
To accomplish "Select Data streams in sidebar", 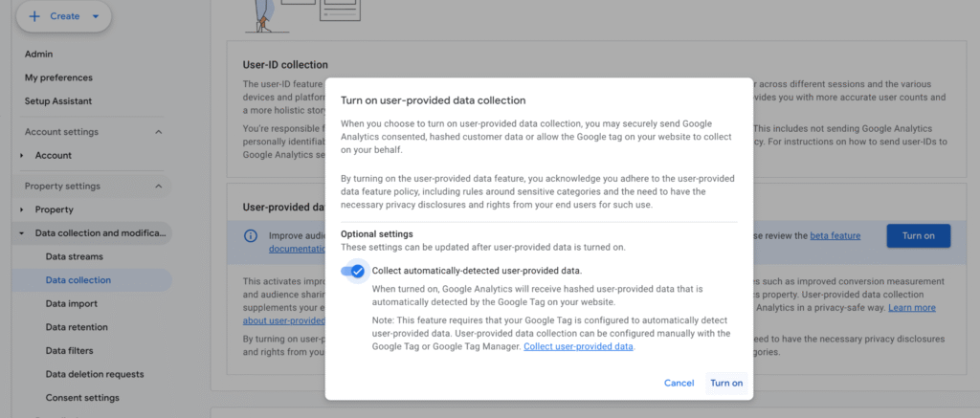I will pyautogui.click(x=75, y=256).
